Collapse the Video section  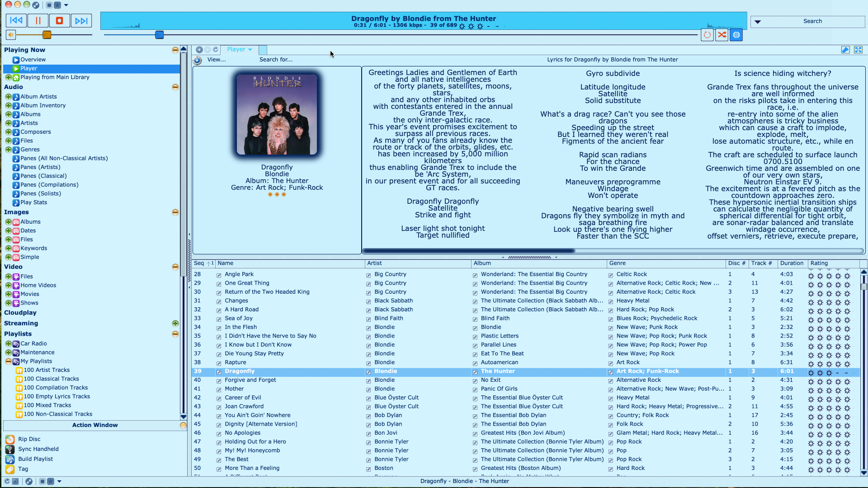click(175, 267)
